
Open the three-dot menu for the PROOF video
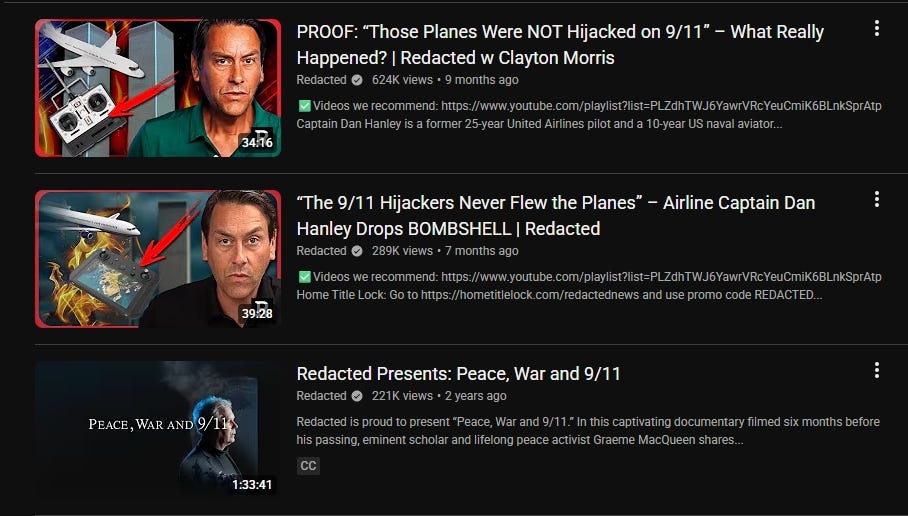click(877, 28)
